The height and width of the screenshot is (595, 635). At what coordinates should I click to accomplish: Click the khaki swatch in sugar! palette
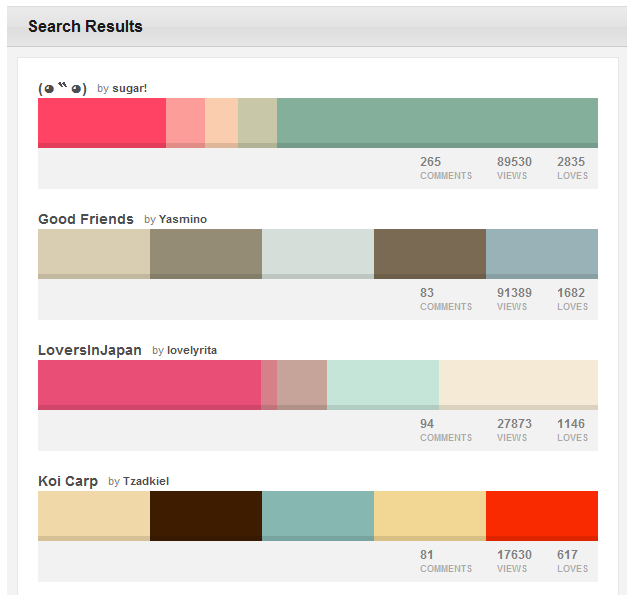pyautogui.click(x=258, y=123)
